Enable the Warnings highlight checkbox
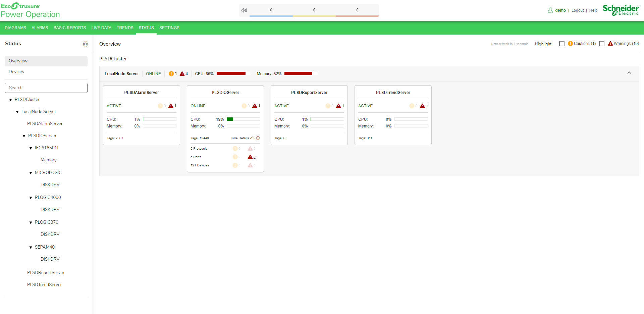Image resolution: width=644 pixels, height=314 pixels. pyautogui.click(x=602, y=44)
